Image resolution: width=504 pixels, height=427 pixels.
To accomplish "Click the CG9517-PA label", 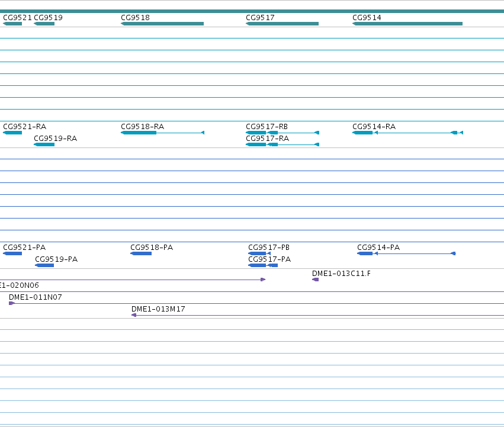I will point(269,259).
